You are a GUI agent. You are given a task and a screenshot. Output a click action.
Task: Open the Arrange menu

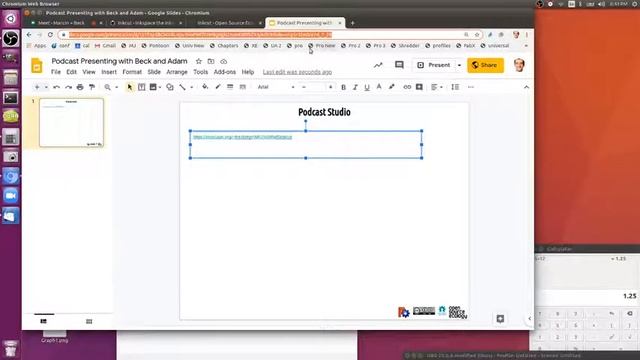point(177,72)
